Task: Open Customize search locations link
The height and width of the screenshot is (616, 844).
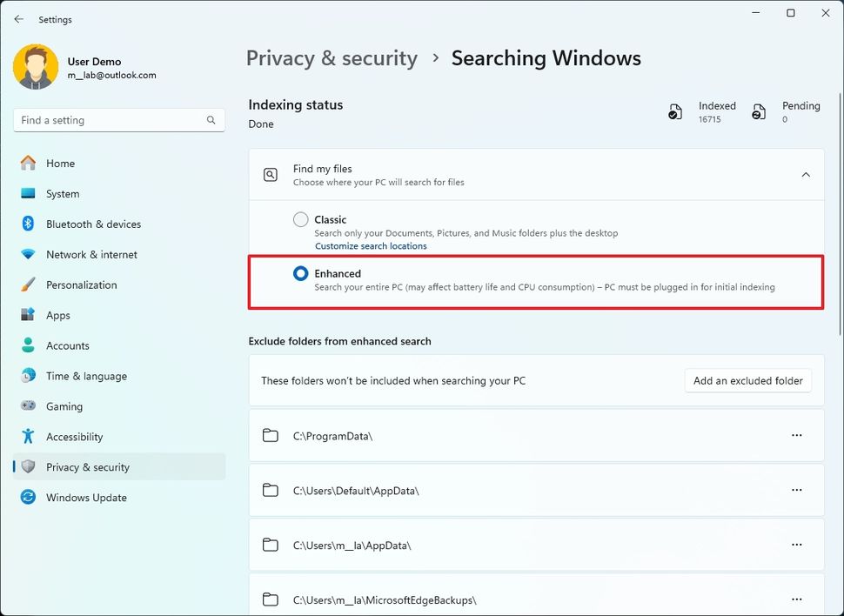Action: pyautogui.click(x=371, y=245)
